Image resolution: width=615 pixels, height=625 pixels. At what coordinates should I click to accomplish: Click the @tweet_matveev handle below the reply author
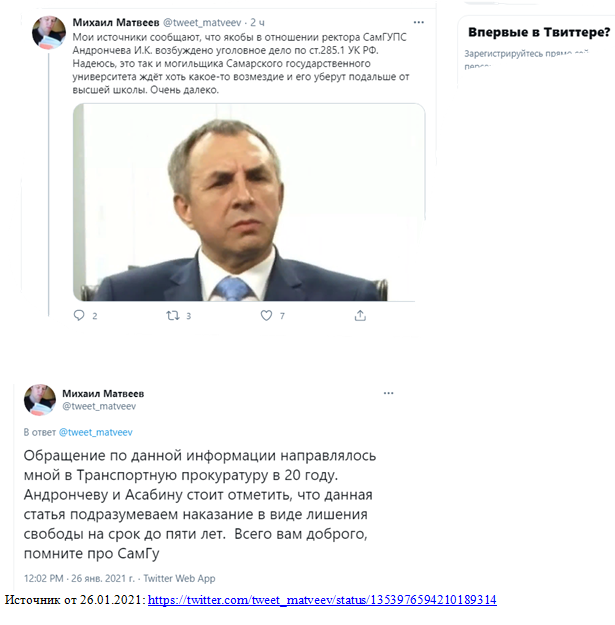pos(99,406)
